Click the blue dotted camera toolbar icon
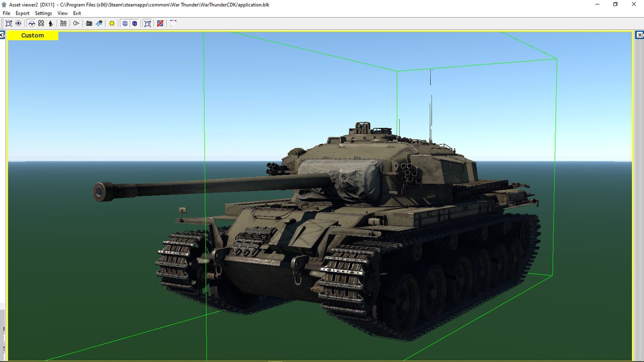This screenshot has width=644, height=362. [x=99, y=23]
